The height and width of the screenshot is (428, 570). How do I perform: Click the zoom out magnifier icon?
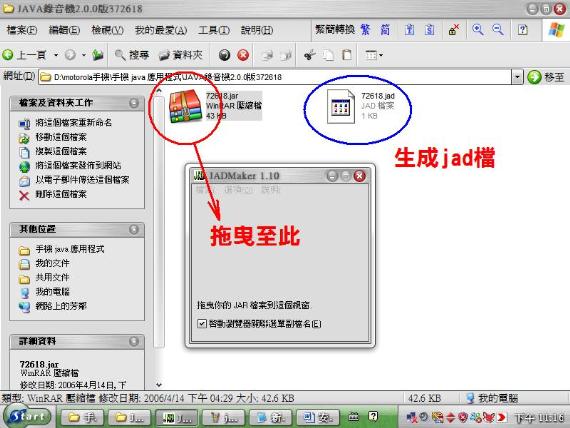498,29
